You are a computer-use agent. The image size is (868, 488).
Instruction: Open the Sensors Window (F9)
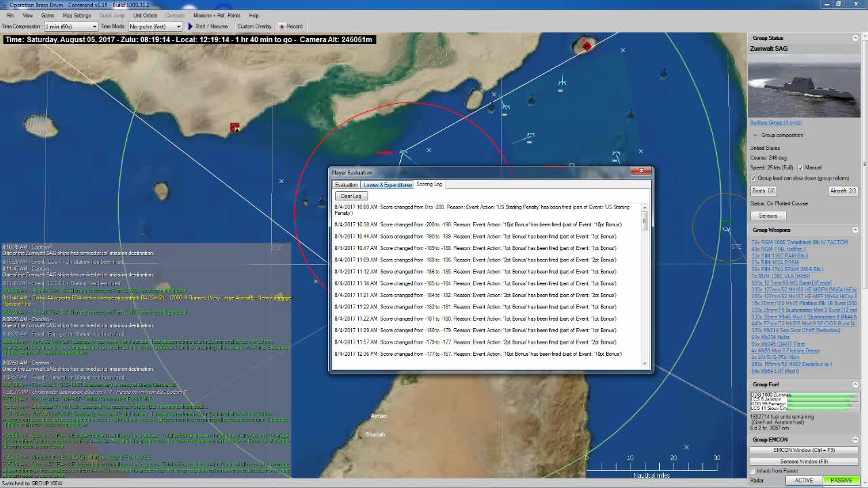tap(804, 462)
